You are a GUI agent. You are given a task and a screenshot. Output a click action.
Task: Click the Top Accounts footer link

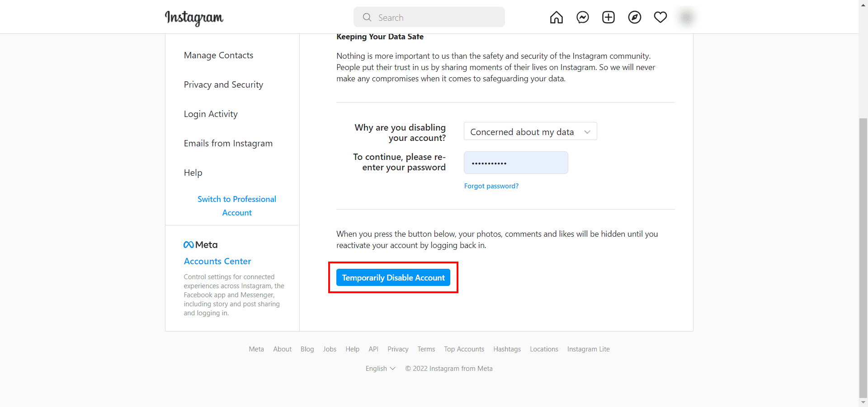click(464, 349)
